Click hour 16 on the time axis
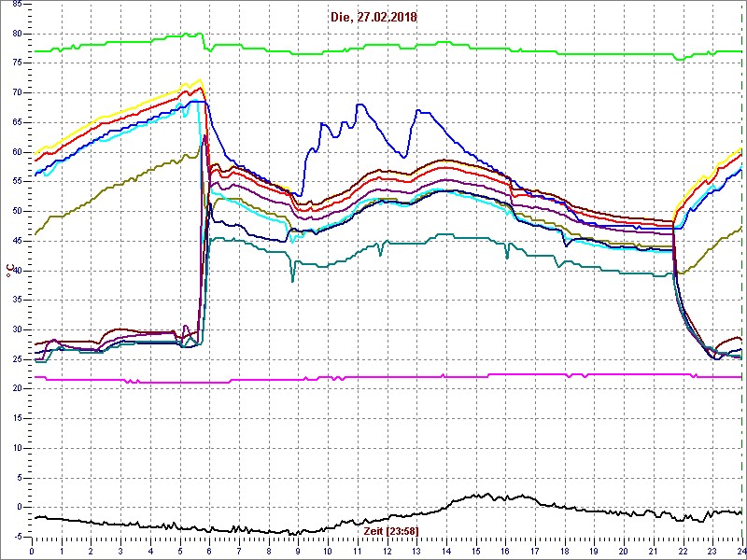 pos(505,551)
